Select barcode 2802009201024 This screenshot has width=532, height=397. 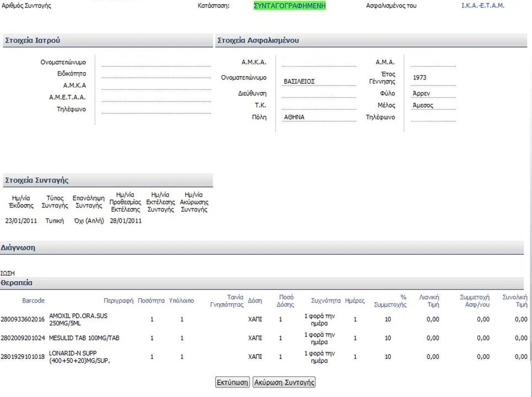coord(23,337)
